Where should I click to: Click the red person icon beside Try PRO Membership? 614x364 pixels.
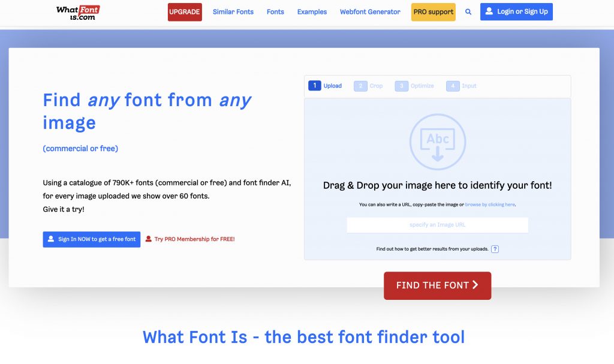click(149, 239)
